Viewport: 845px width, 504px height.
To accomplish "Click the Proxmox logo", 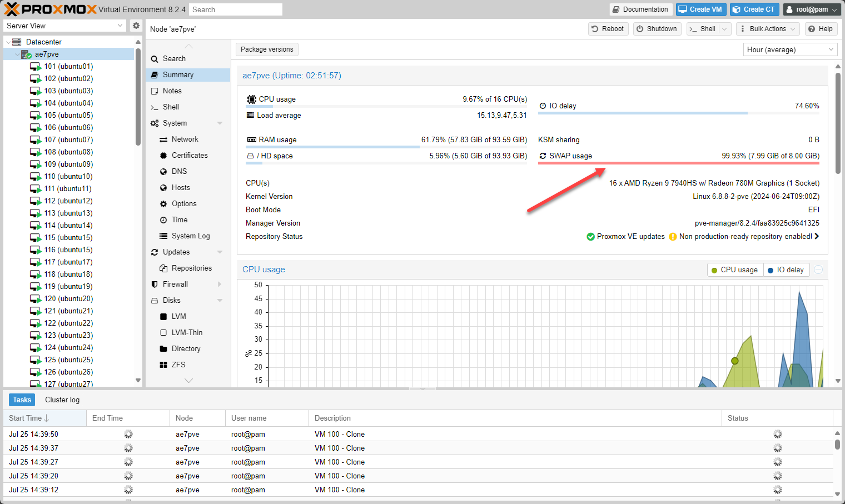I will (x=51, y=9).
